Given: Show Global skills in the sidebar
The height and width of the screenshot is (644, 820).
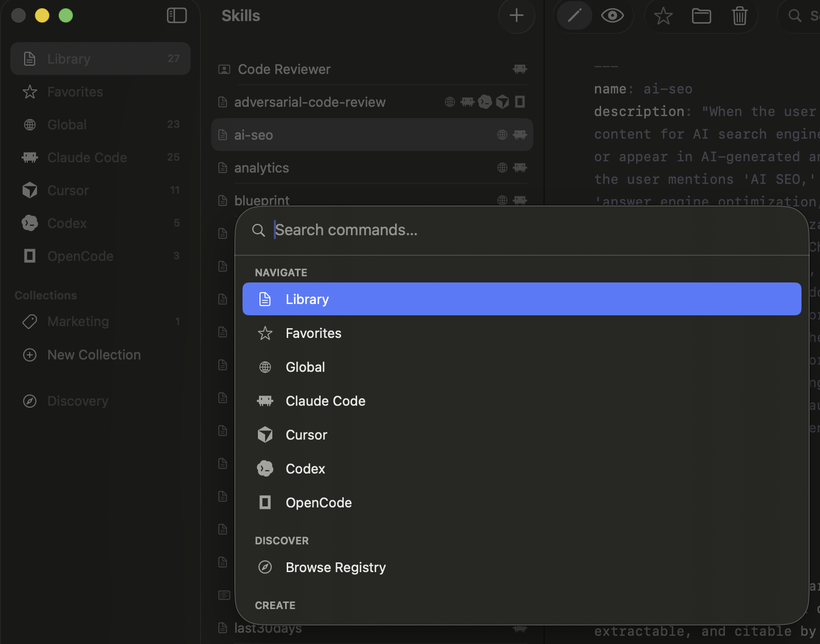Looking at the screenshot, I should point(101,125).
